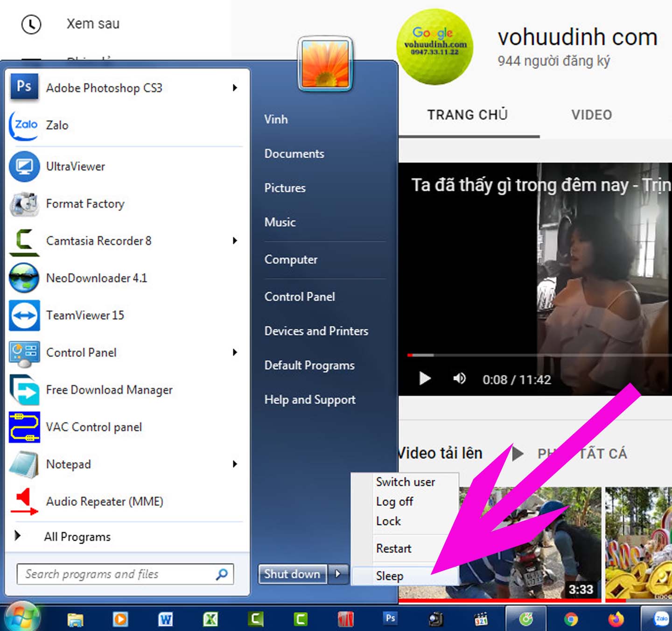Click the Shut down button
672x631 pixels.
click(293, 574)
